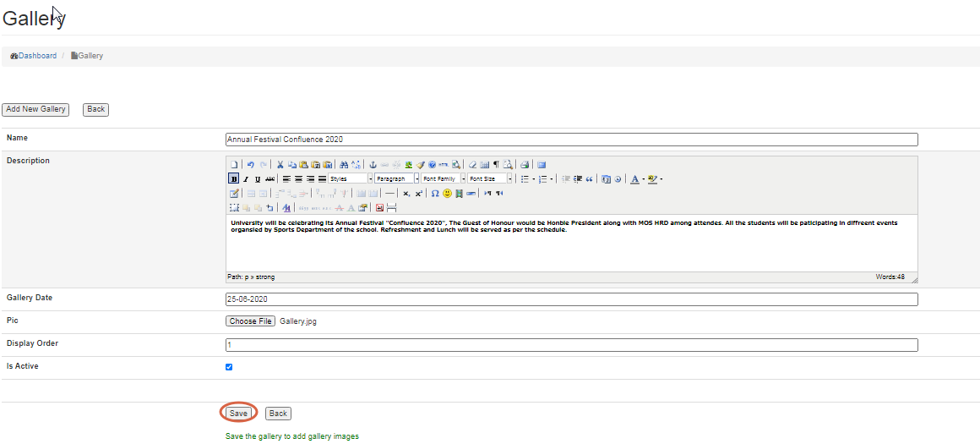Pick text color with the A icon

(x=634, y=179)
